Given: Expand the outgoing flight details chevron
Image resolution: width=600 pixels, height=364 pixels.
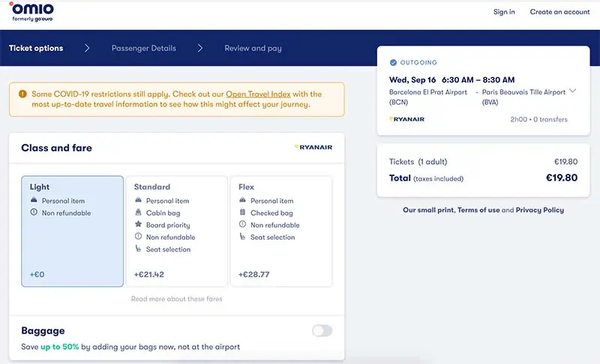Looking at the screenshot, I should point(573,91).
